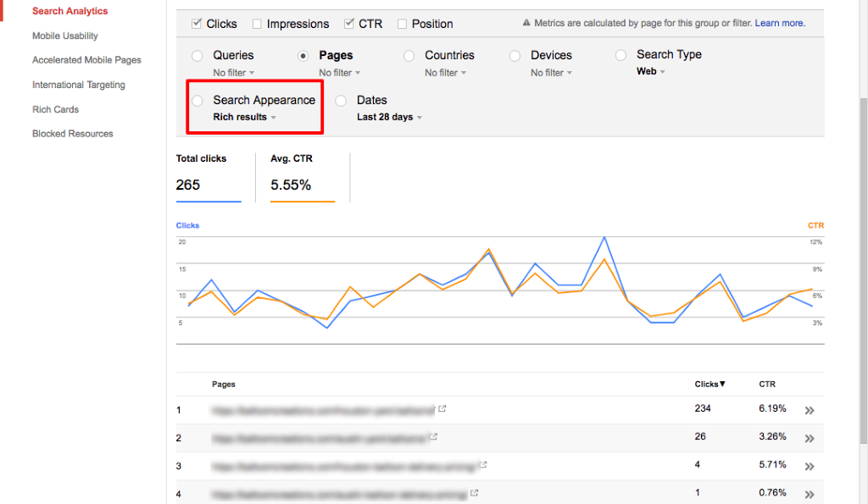Expand details arrows for the 0.76% CTR row
The image size is (868, 504).
(x=810, y=493)
